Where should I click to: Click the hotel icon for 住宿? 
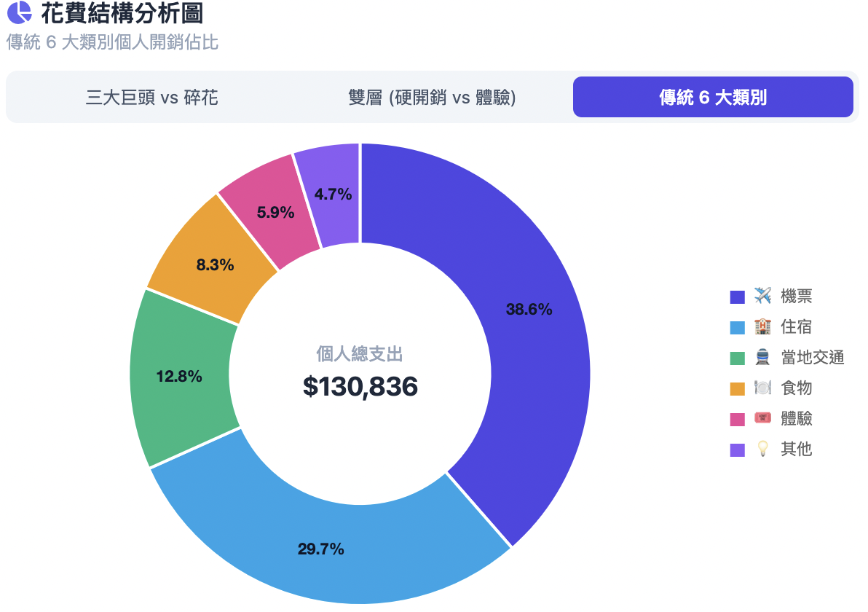click(762, 327)
